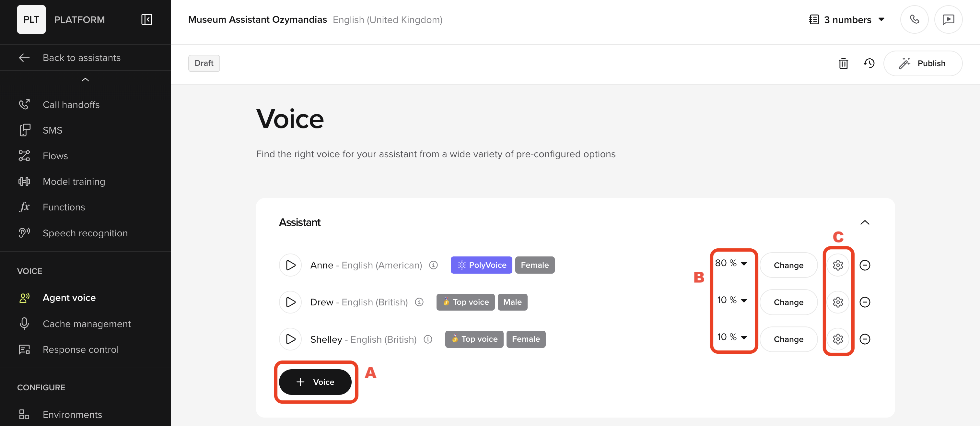Image resolution: width=980 pixels, height=426 pixels.
Task: Open the chat icon top right
Action: click(x=949, y=19)
